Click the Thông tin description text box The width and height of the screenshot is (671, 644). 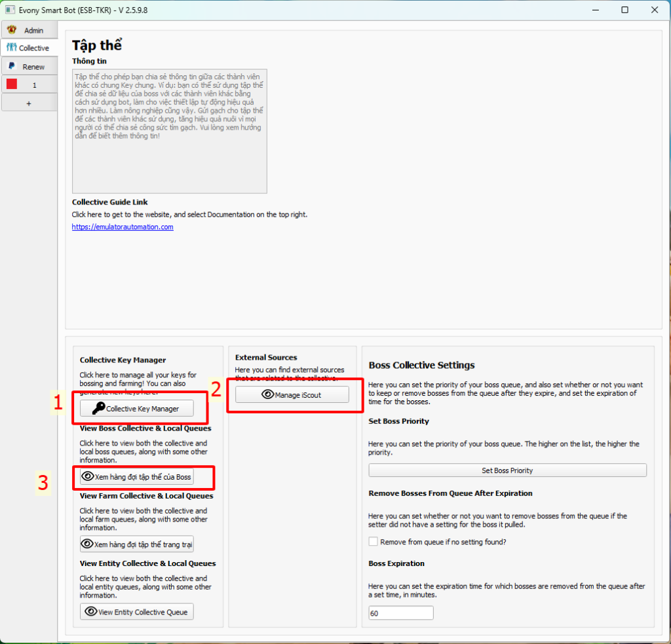pyautogui.click(x=169, y=130)
